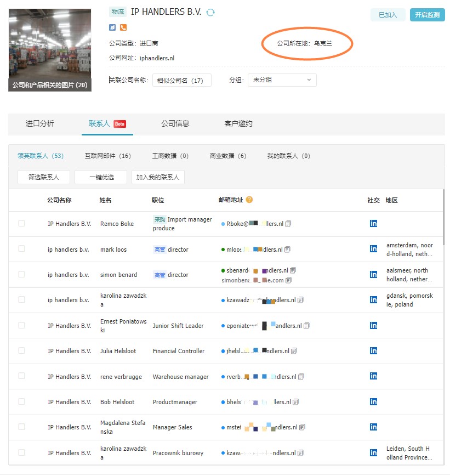Screen dimensions: 450x476
Task: Tick the checkbox for Remco Boke
Action: tap(21, 223)
